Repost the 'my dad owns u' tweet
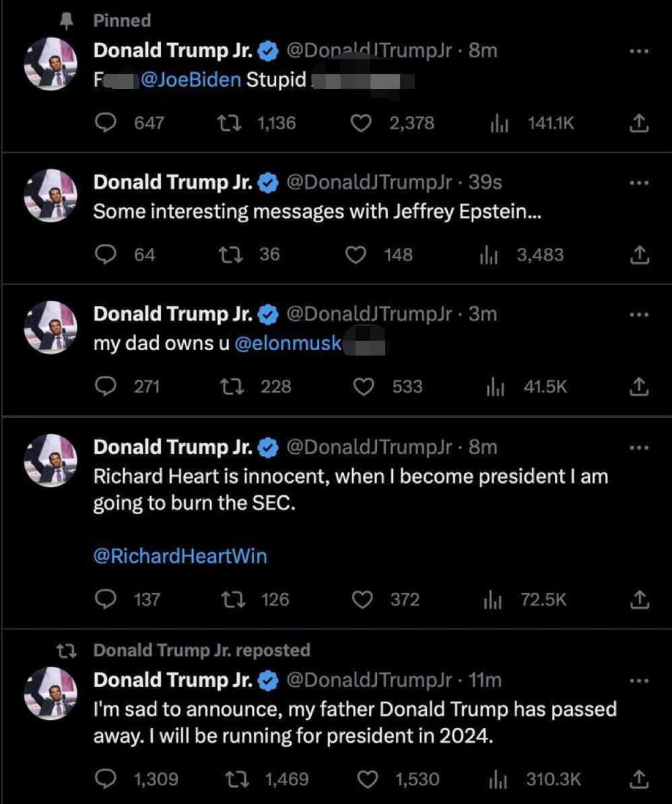Image resolution: width=672 pixels, height=804 pixels. point(230,386)
